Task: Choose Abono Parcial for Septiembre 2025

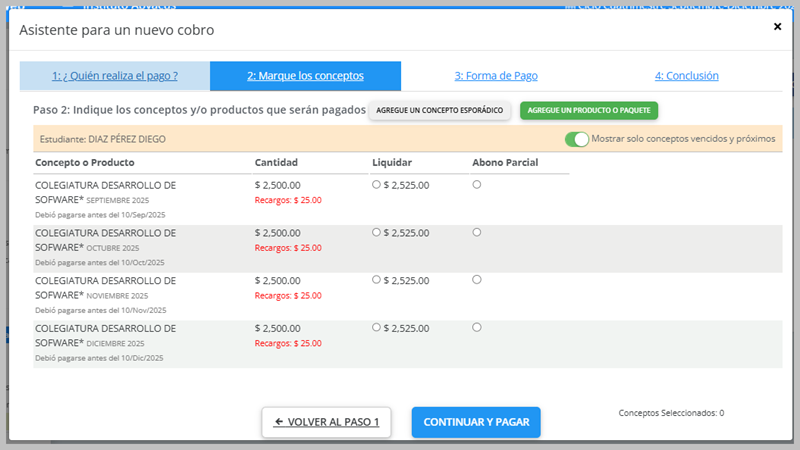Action: pyautogui.click(x=476, y=184)
